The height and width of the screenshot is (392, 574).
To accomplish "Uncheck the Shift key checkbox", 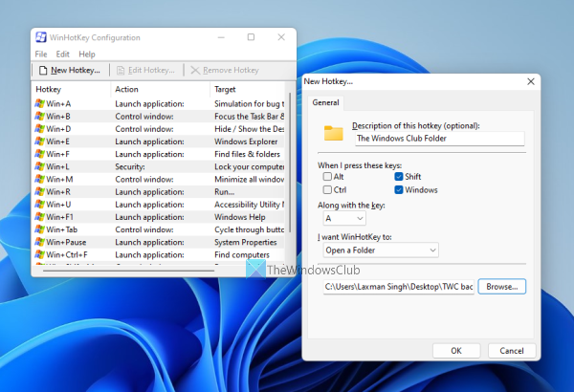I will click(398, 177).
